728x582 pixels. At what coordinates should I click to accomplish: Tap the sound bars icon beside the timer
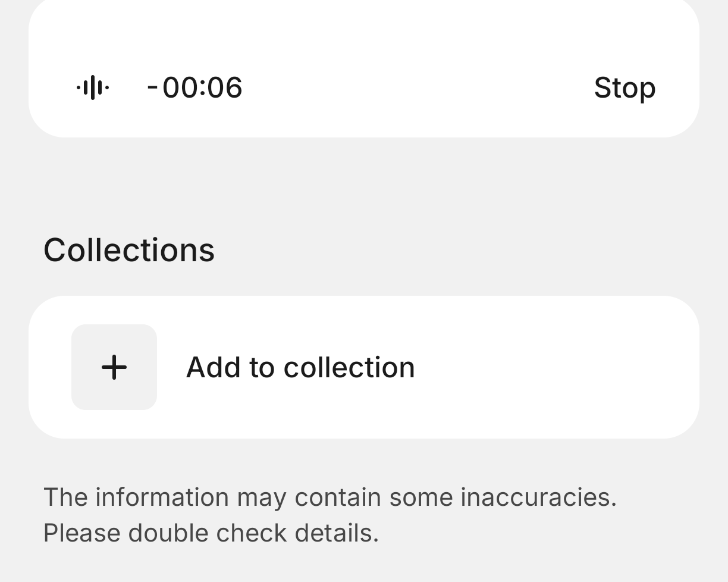pos(93,88)
